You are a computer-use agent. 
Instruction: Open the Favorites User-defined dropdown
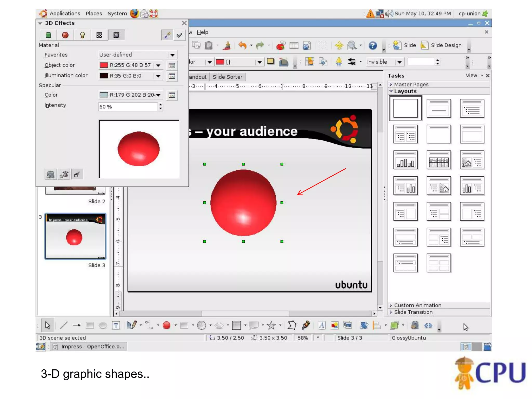tap(172, 55)
